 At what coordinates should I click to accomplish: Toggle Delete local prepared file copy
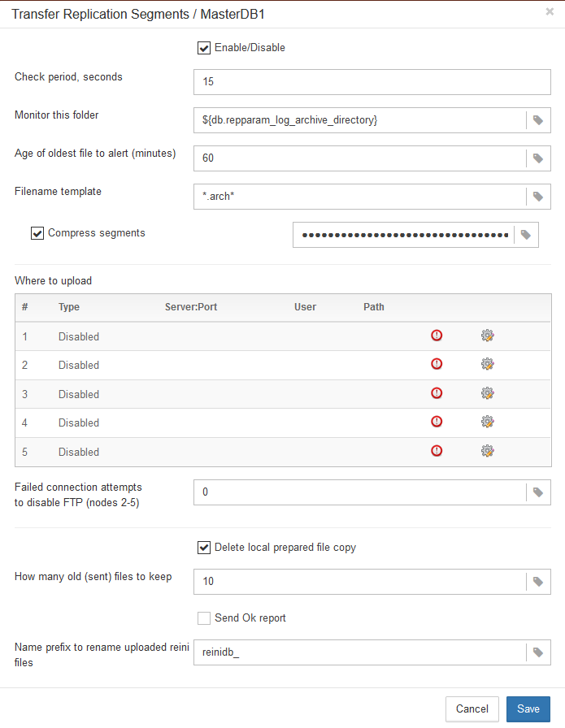pos(204,548)
